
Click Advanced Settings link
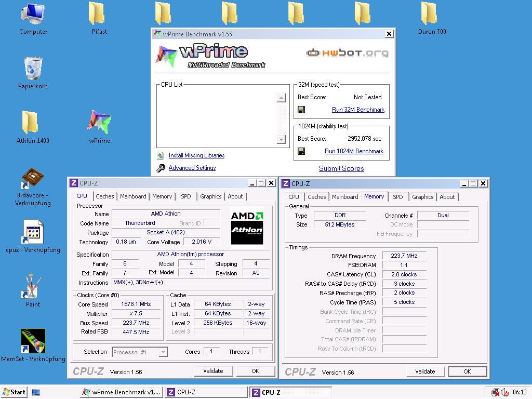coord(192,168)
